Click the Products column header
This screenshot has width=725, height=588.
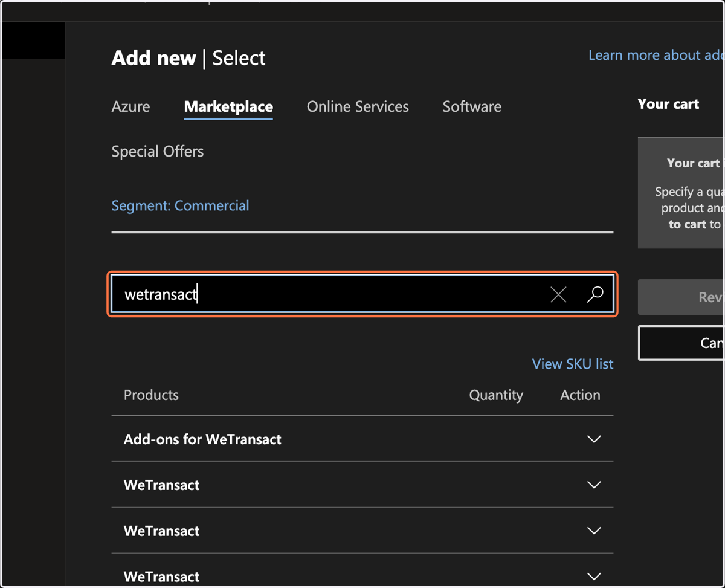[x=151, y=395]
